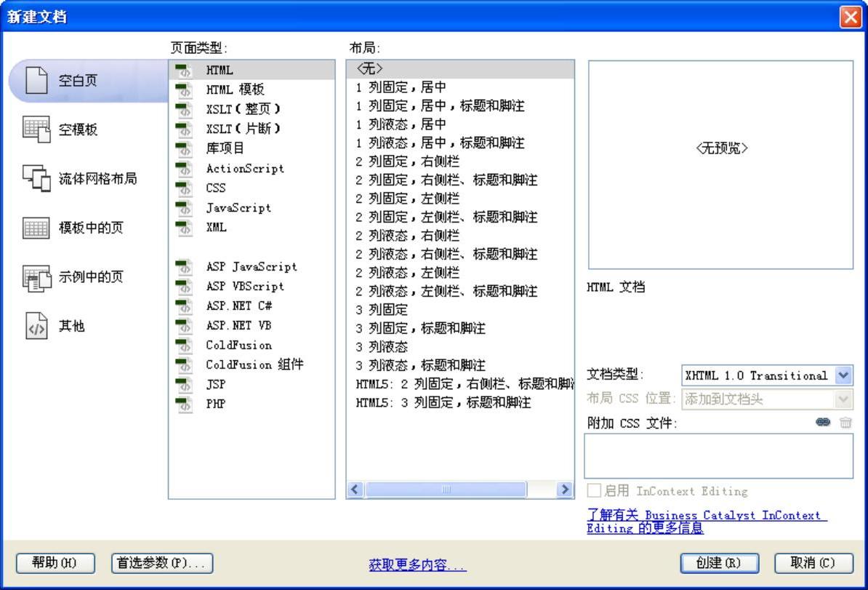Viewport: 868px width, 590px height.
Task: Select layout 1 列固定，居中，标题和脚注
Action: point(461,105)
